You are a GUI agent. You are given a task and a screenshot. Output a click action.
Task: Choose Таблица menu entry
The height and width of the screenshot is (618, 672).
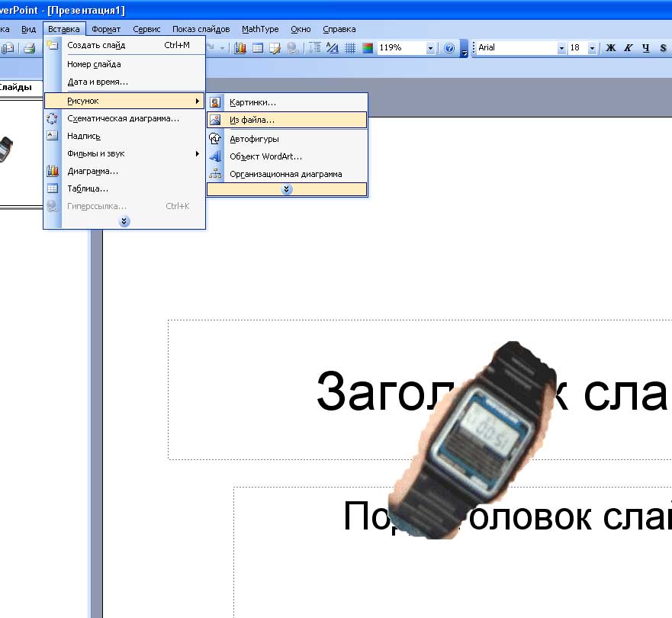[124, 188]
